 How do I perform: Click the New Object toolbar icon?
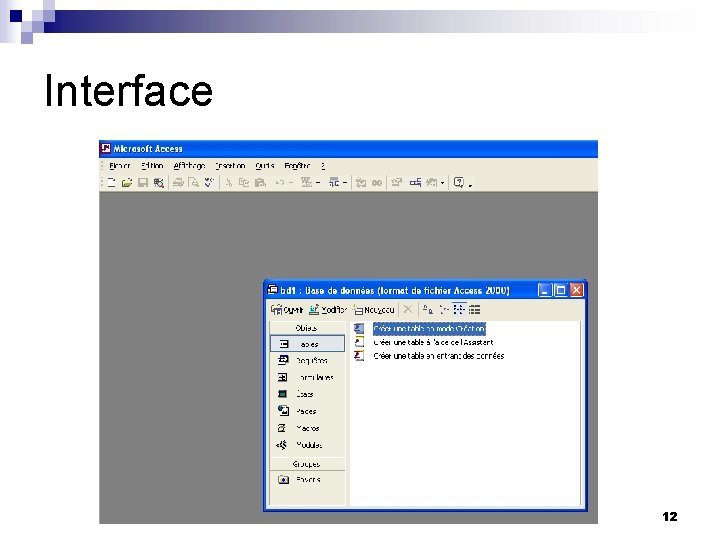pos(431,183)
